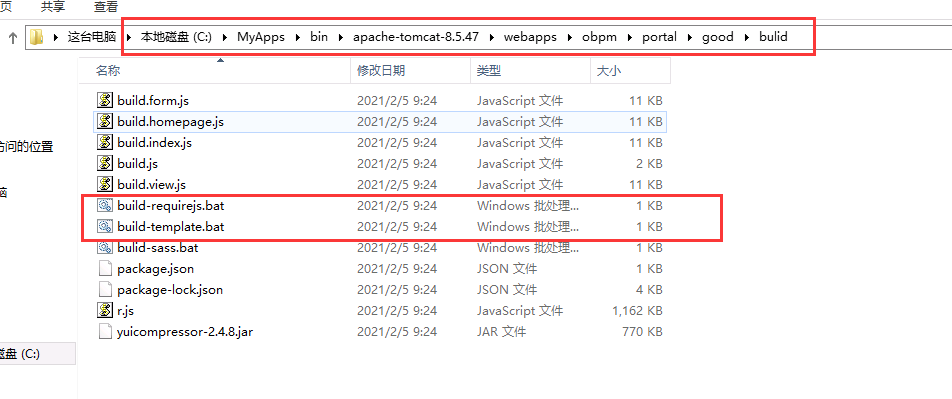Select the build.index.js file name
Image resolution: width=952 pixels, height=399 pixels.
155,143
